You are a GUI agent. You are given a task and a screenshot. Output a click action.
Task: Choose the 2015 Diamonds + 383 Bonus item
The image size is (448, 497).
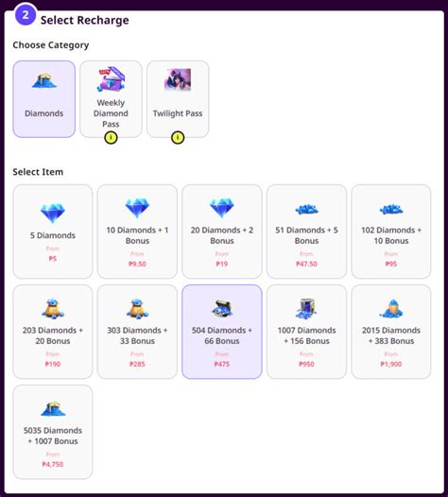coord(391,332)
